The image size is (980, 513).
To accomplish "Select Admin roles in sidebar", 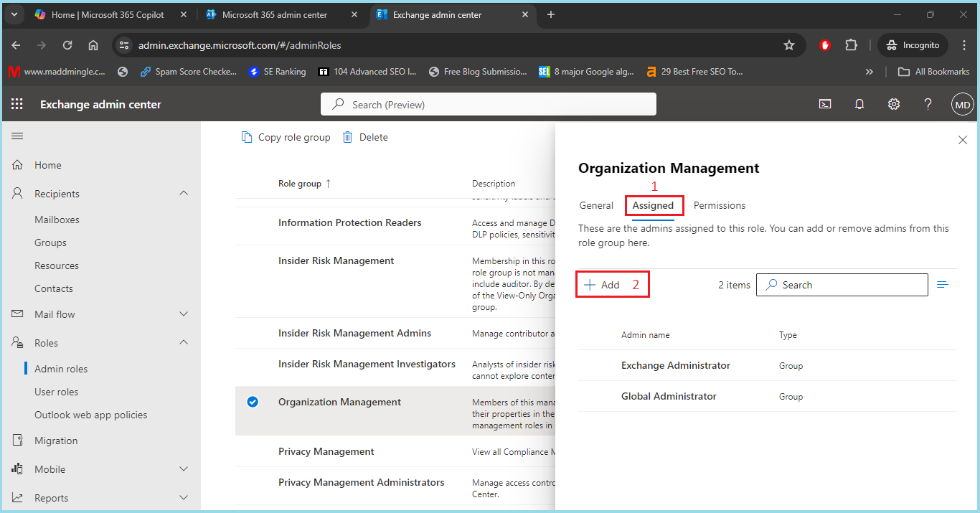I will [x=61, y=369].
